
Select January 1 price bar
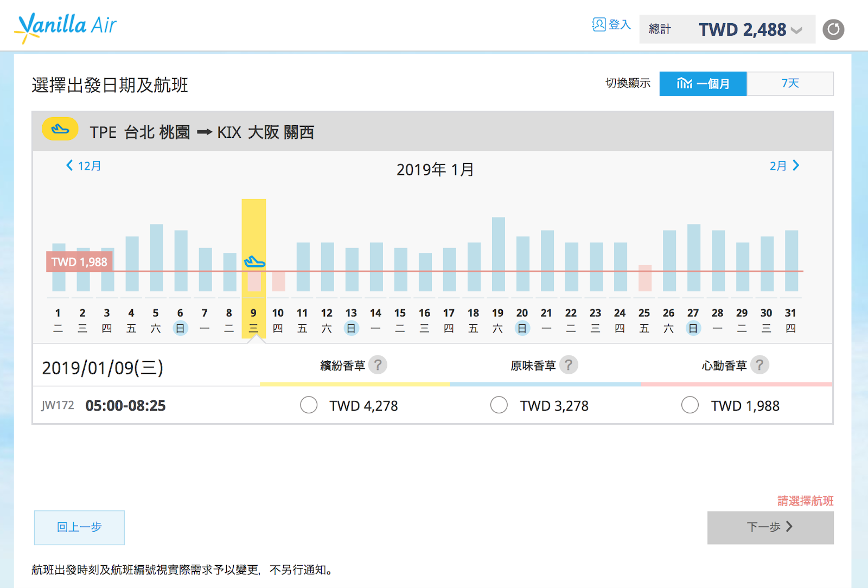coord(59,267)
